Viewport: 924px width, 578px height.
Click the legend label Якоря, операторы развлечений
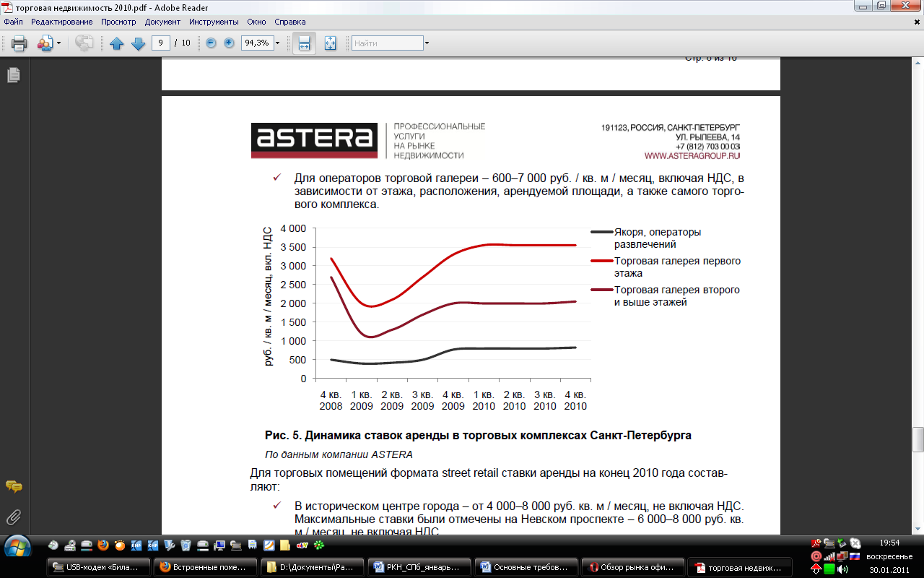pos(658,238)
